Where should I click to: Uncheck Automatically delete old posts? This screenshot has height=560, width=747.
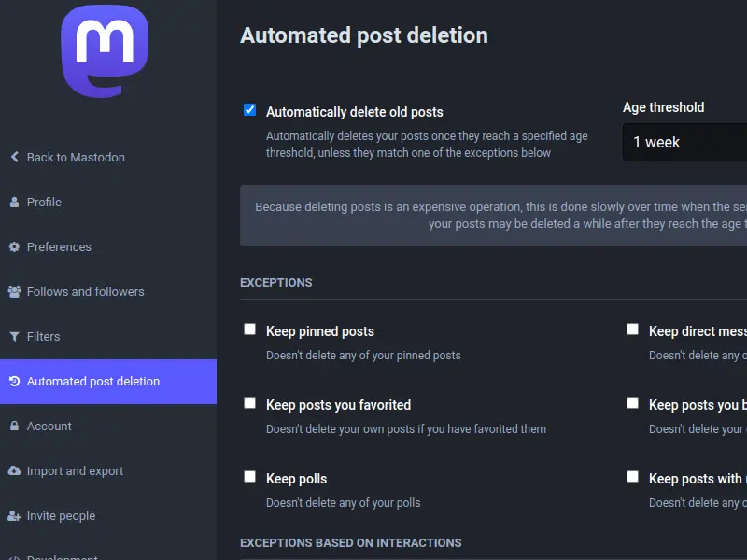coord(249,110)
